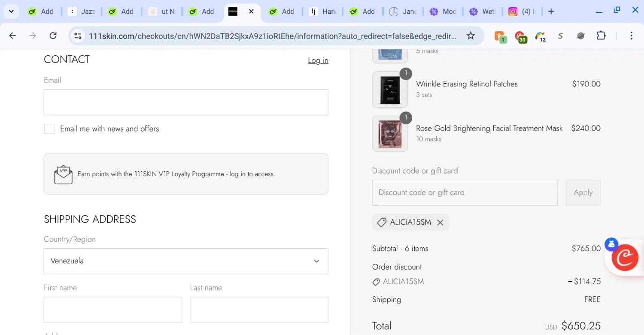
Task: Click the CONTACT heading
Action: (67, 60)
